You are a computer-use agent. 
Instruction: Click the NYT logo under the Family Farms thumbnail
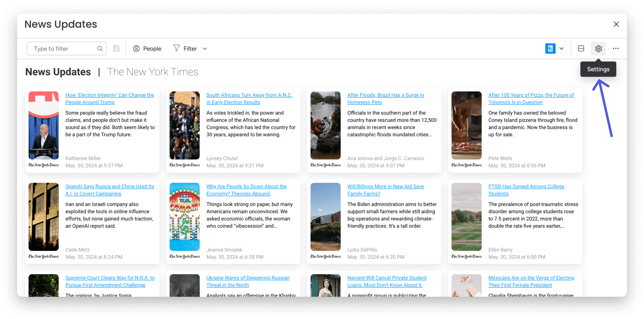coord(326,256)
